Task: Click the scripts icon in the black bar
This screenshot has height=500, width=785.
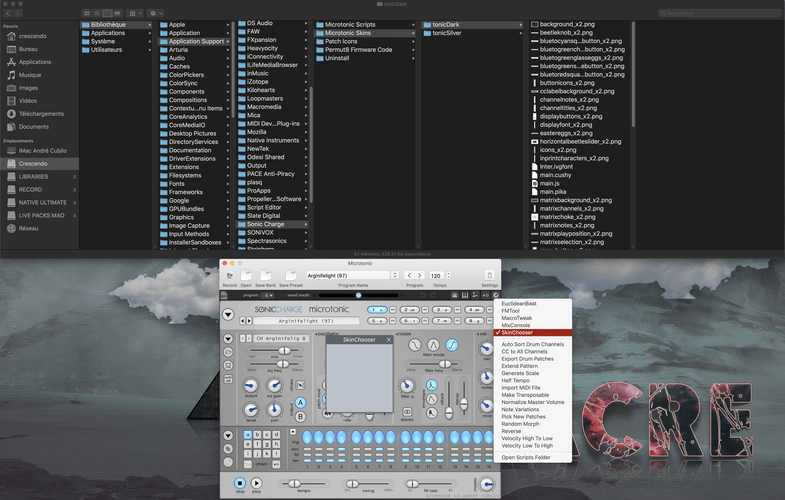Action: coord(495,295)
